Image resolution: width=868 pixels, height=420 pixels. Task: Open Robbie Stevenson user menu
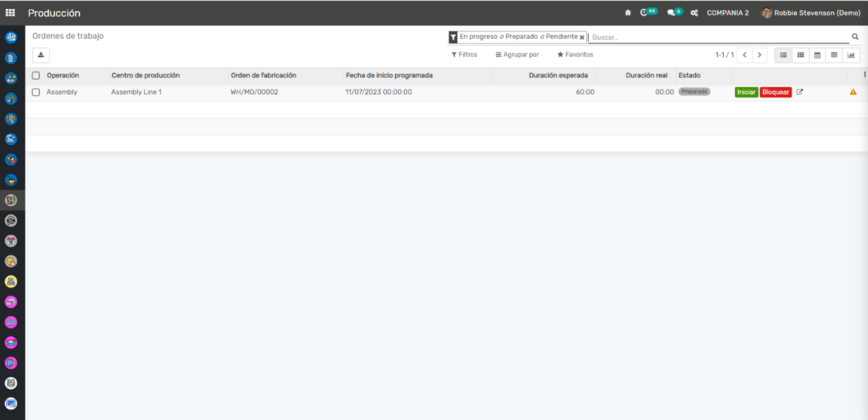[811, 13]
